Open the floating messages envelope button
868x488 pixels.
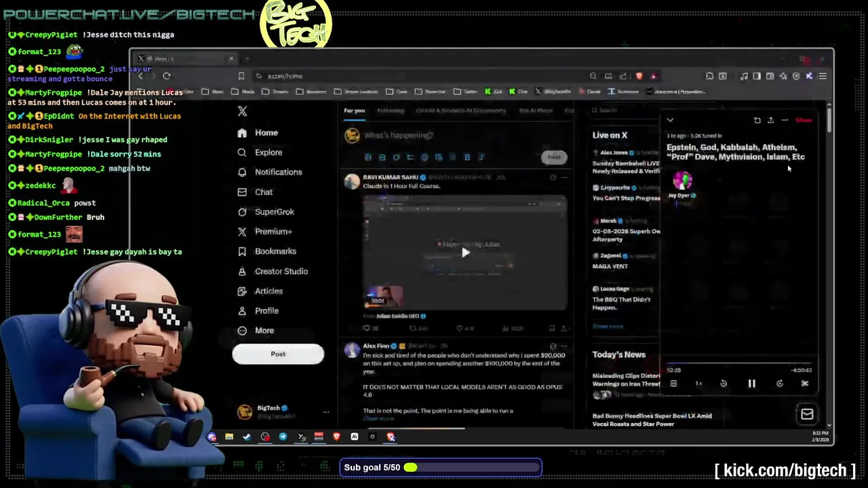tap(807, 415)
